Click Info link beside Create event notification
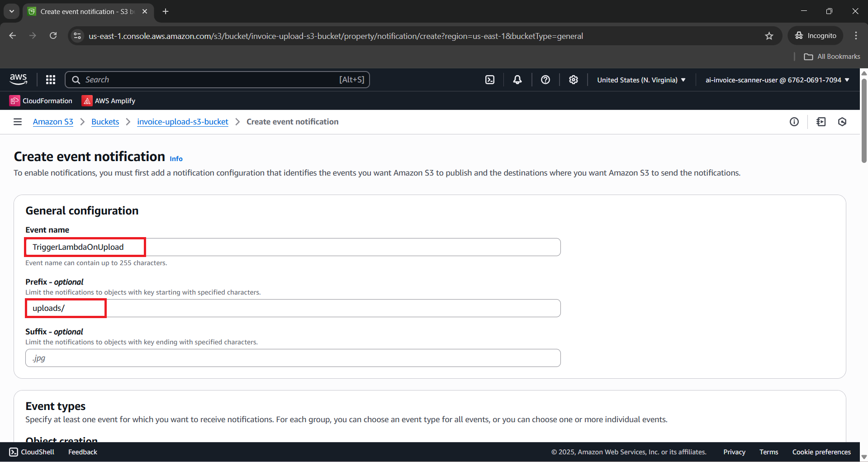Image resolution: width=868 pixels, height=462 pixels. click(176, 159)
